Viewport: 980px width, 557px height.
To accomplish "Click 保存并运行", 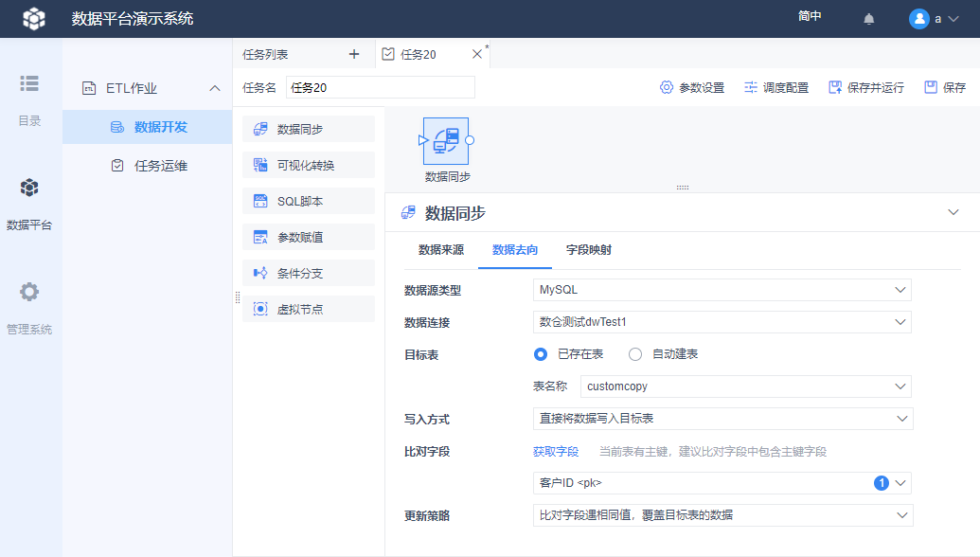I will point(866,87).
